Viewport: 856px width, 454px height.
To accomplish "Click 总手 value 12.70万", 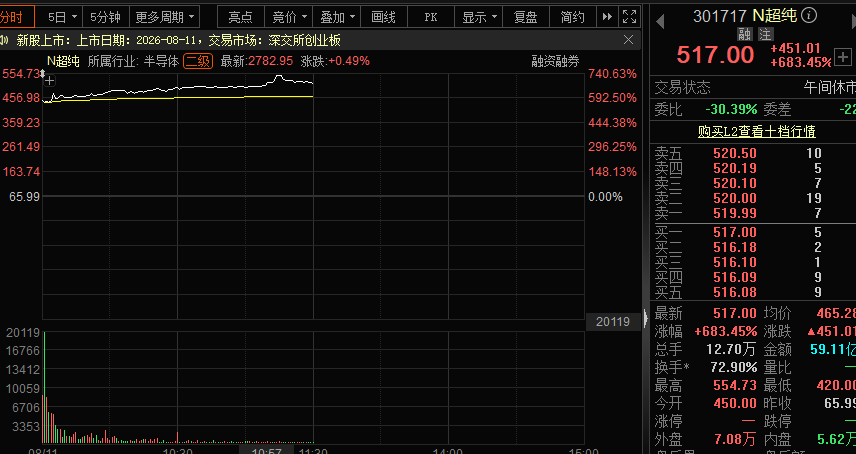I will [731, 349].
